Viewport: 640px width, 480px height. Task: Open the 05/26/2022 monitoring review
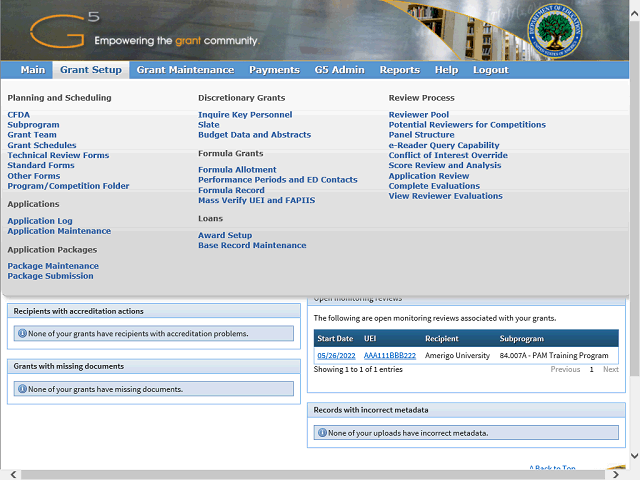(x=335, y=355)
